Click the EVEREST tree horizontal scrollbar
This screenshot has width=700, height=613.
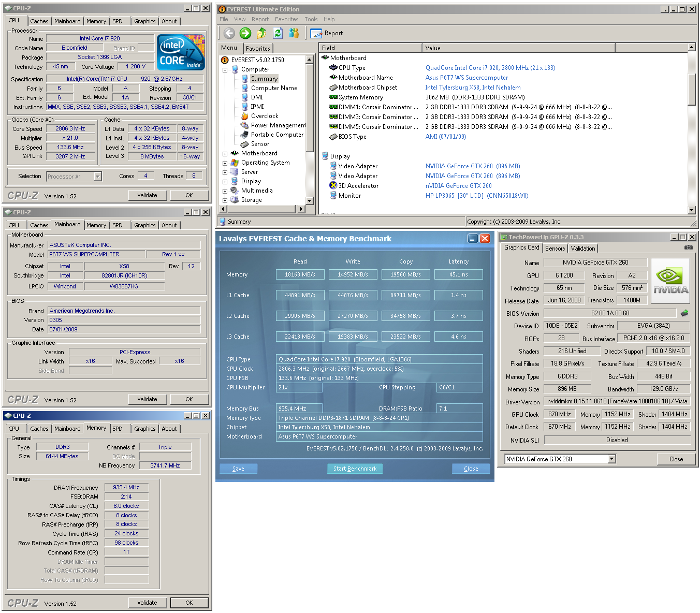tap(262, 209)
